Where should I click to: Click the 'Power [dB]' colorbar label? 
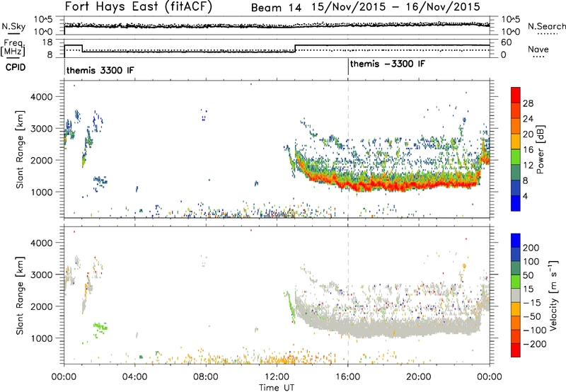point(540,149)
